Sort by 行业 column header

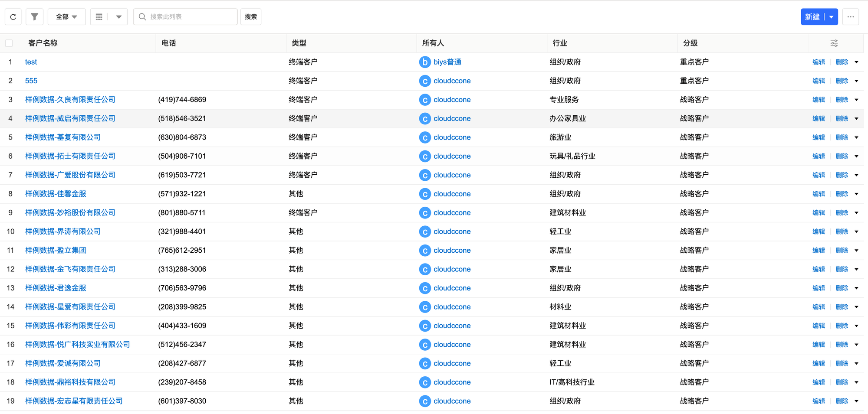(x=559, y=43)
